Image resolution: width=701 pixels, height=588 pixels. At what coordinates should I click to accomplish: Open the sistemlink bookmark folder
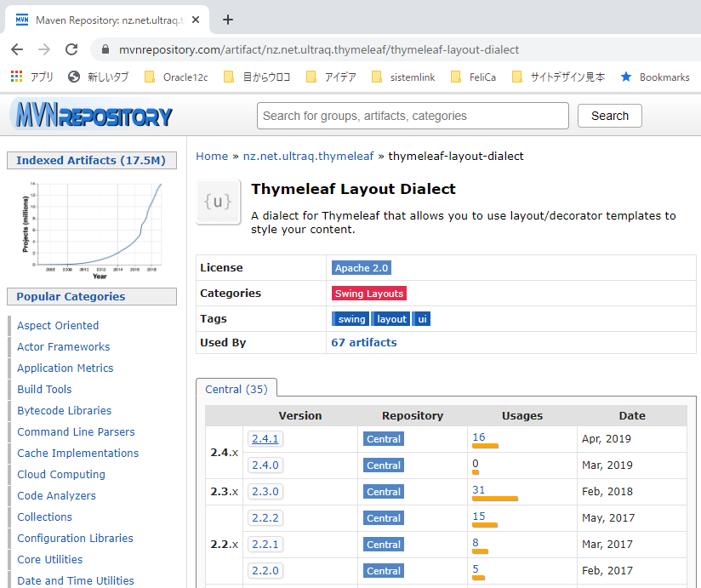coord(403,77)
